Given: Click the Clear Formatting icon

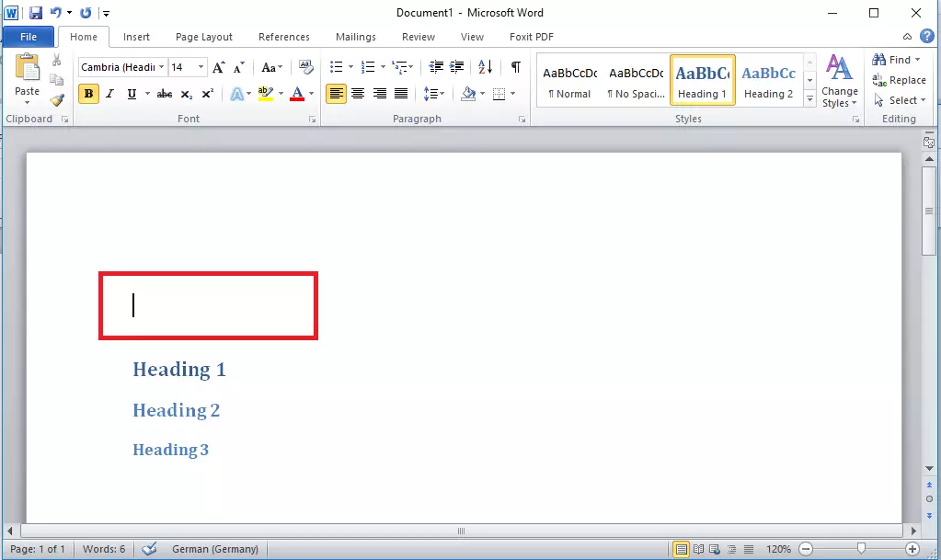Looking at the screenshot, I should click(306, 67).
